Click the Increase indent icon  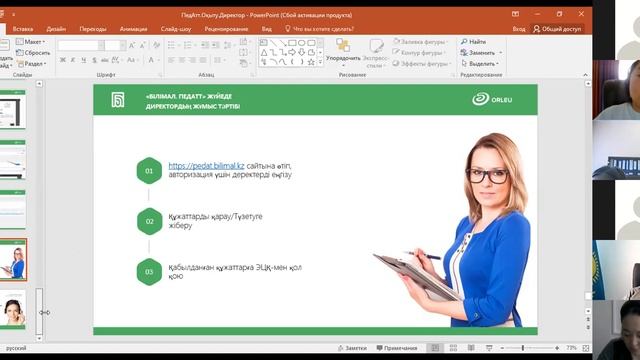point(216,45)
